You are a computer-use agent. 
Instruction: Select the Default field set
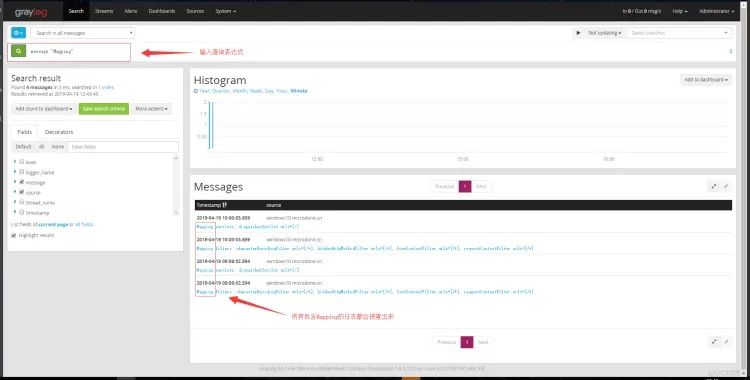point(23,147)
